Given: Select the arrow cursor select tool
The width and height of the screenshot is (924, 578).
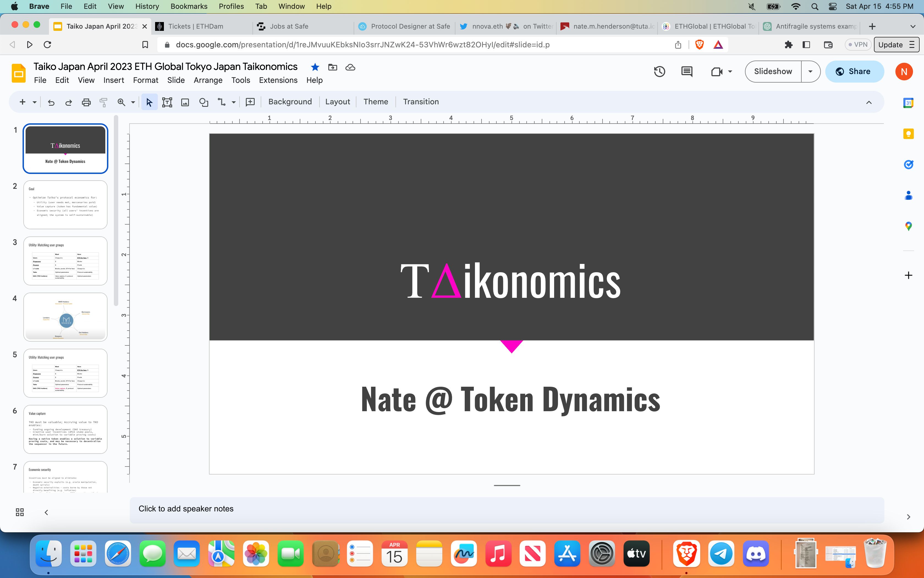Looking at the screenshot, I should click(149, 102).
